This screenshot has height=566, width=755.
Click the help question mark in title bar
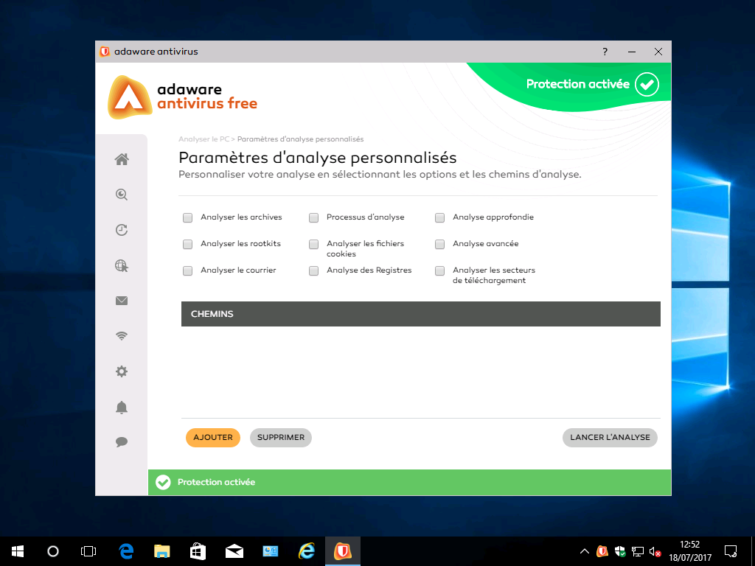[x=605, y=52]
